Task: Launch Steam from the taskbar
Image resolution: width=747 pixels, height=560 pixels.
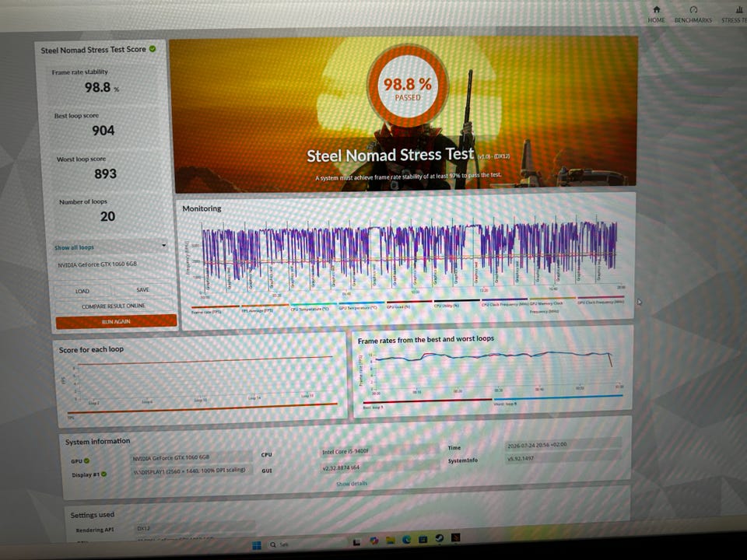Action: click(x=439, y=538)
